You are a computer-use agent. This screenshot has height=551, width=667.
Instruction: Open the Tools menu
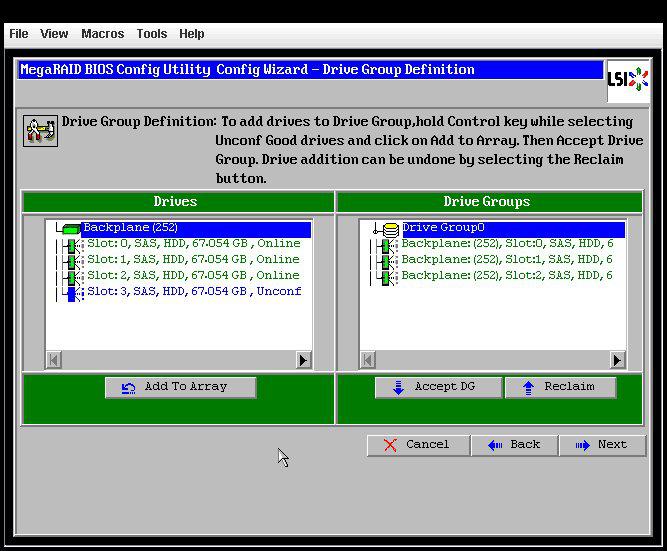click(151, 34)
